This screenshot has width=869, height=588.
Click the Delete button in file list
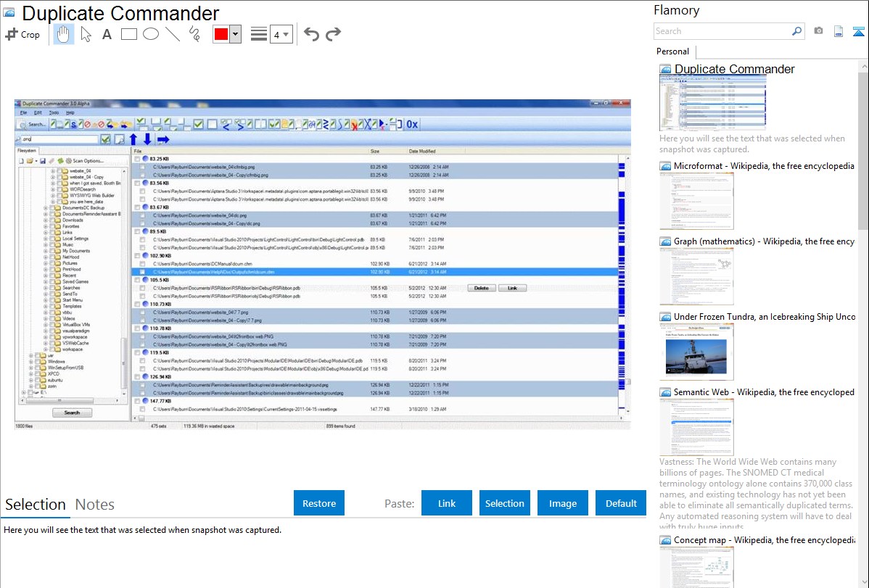coord(482,288)
